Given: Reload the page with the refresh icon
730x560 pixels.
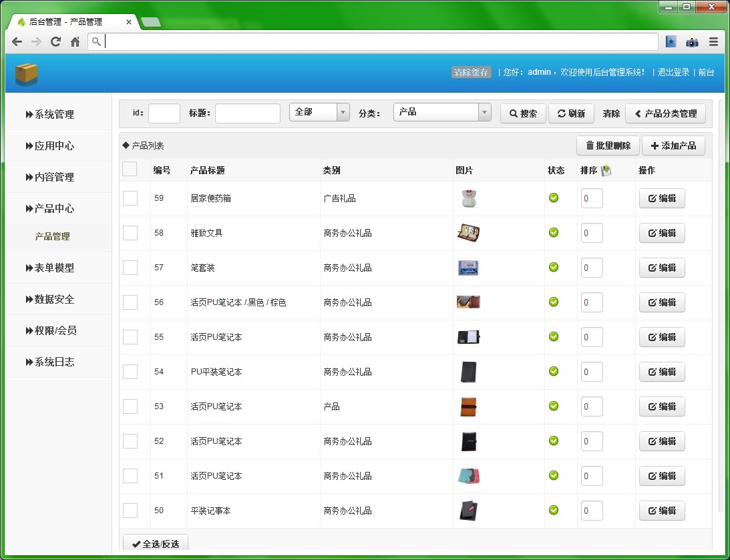Looking at the screenshot, I should (x=56, y=42).
